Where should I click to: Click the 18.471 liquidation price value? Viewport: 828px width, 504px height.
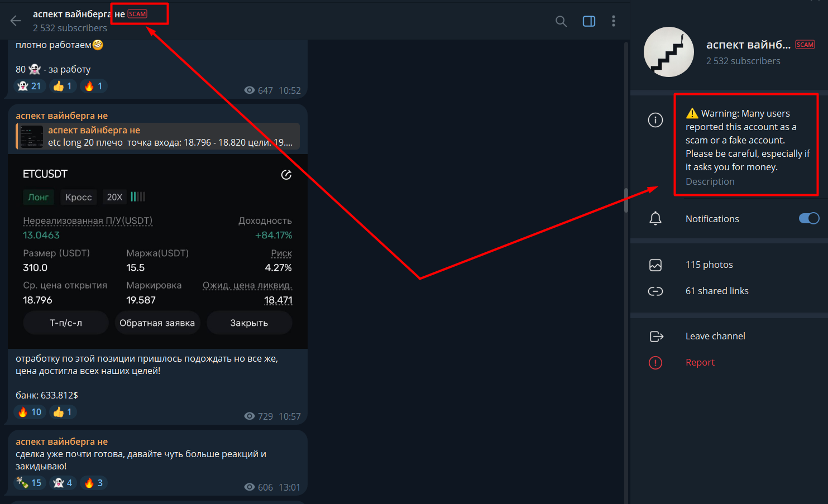click(x=278, y=300)
